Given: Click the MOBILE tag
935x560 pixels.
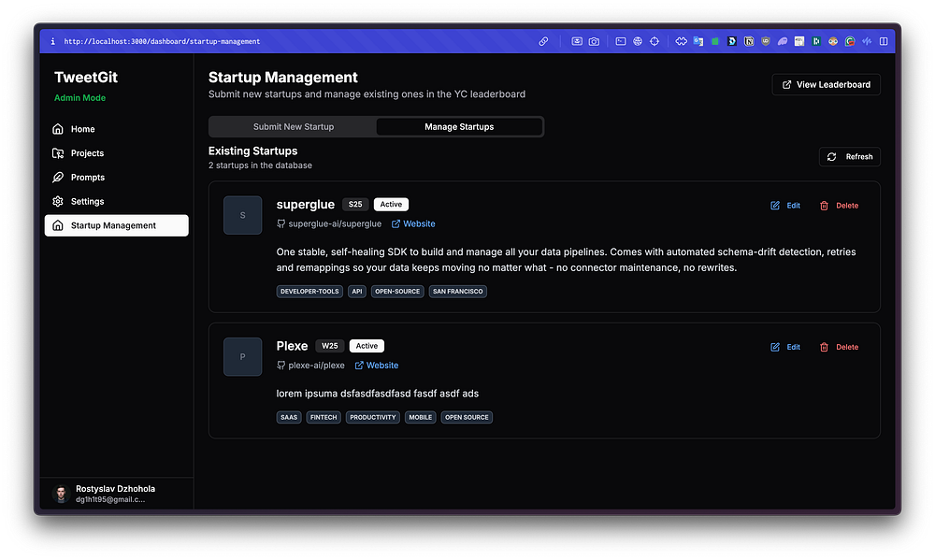Looking at the screenshot, I should pos(421,418).
